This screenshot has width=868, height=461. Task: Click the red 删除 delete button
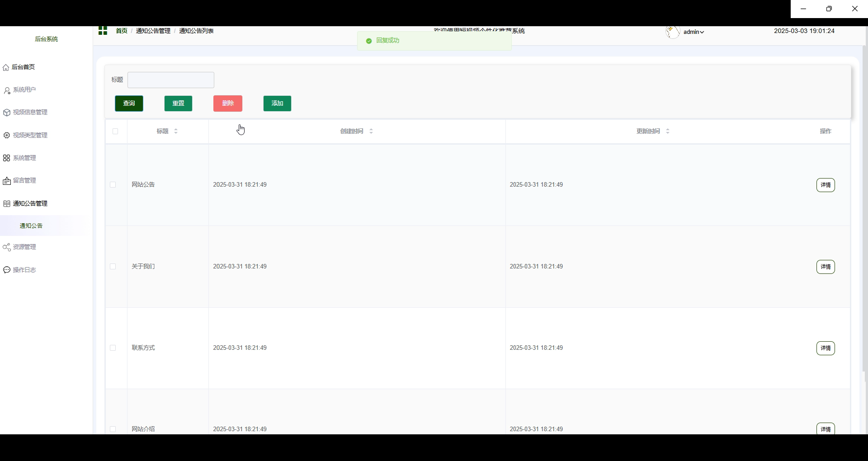click(x=228, y=103)
